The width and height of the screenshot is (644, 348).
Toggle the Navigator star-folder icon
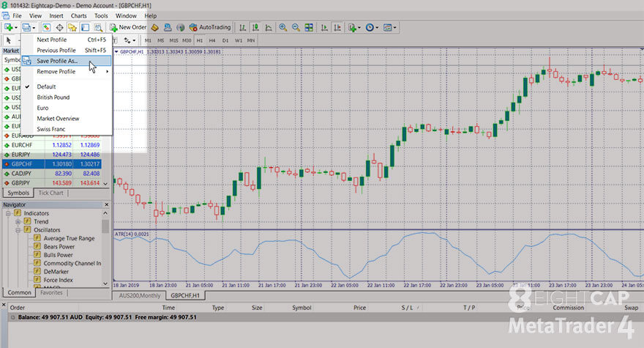pyautogui.click(x=72, y=28)
